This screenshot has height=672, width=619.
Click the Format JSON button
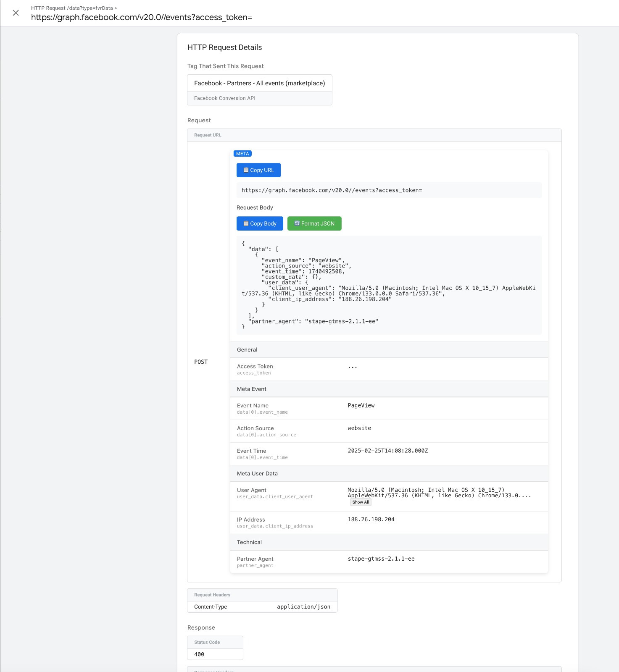click(x=314, y=223)
